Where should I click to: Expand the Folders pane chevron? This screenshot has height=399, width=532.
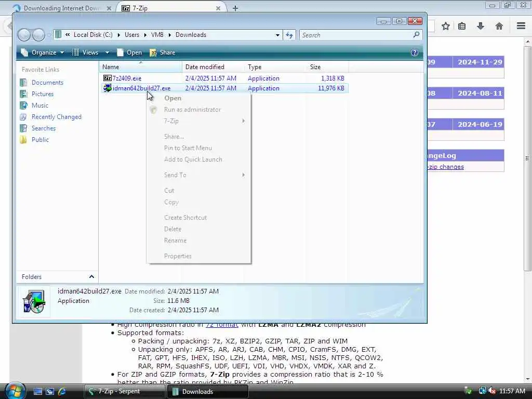91,277
